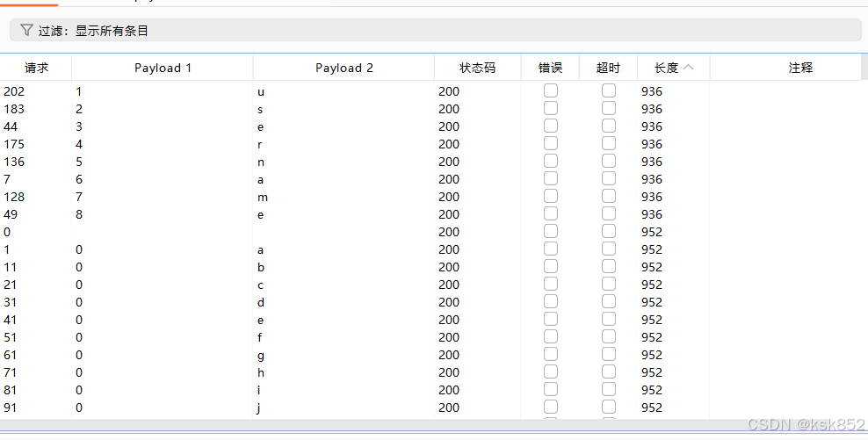The width and height of the screenshot is (868, 440).
Task: Check the 超时 box for request 44
Action: [608, 126]
